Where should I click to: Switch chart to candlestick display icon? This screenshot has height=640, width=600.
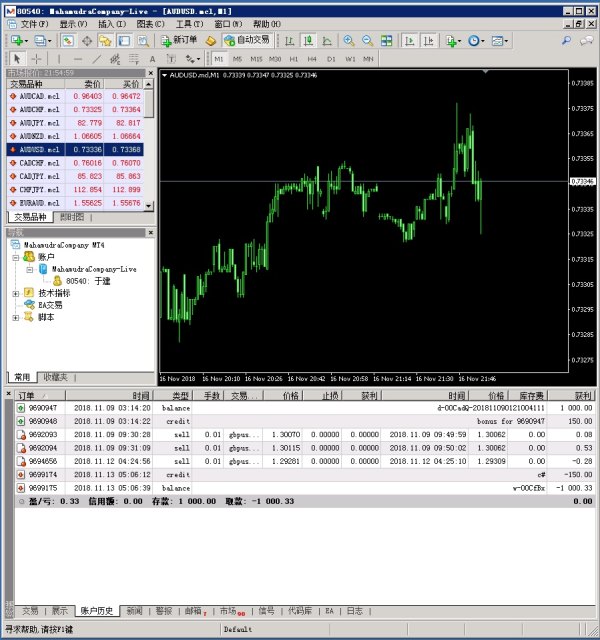click(308, 40)
